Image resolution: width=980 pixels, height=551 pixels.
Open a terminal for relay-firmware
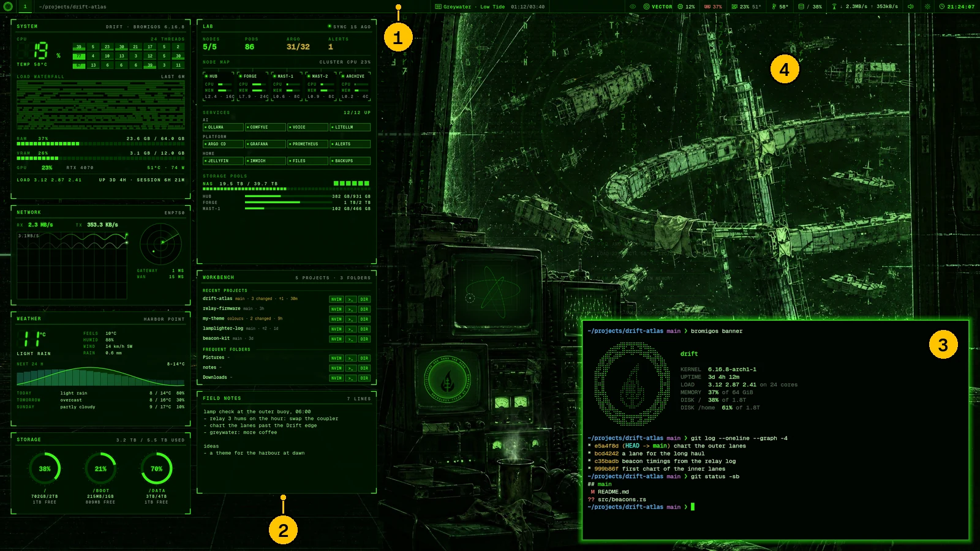point(351,309)
